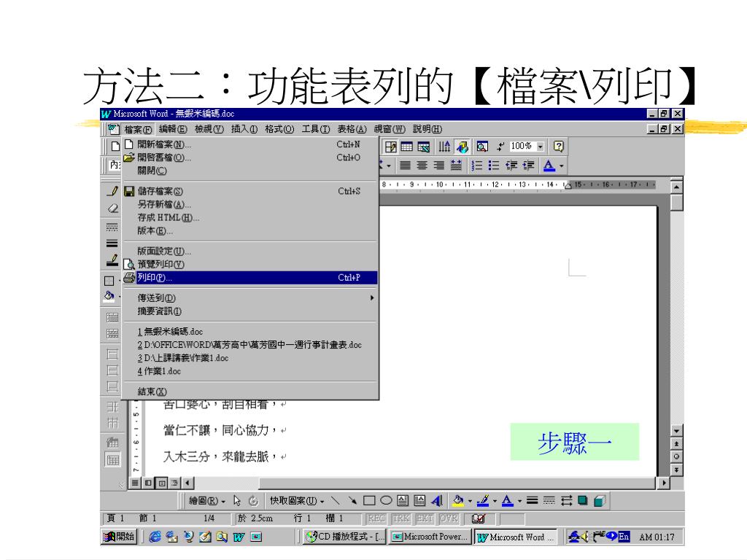Open the 編輯(E) menu
Screen dimensions: 747x560
pos(172,129)
